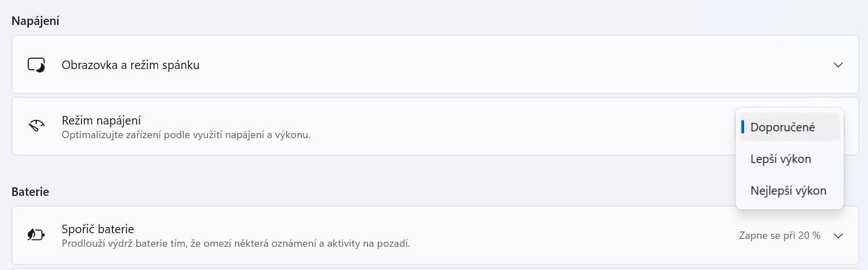Open the Obrazovka a režim spánku label
Viewport: 868px width, 270px height.
pos(131,65)
